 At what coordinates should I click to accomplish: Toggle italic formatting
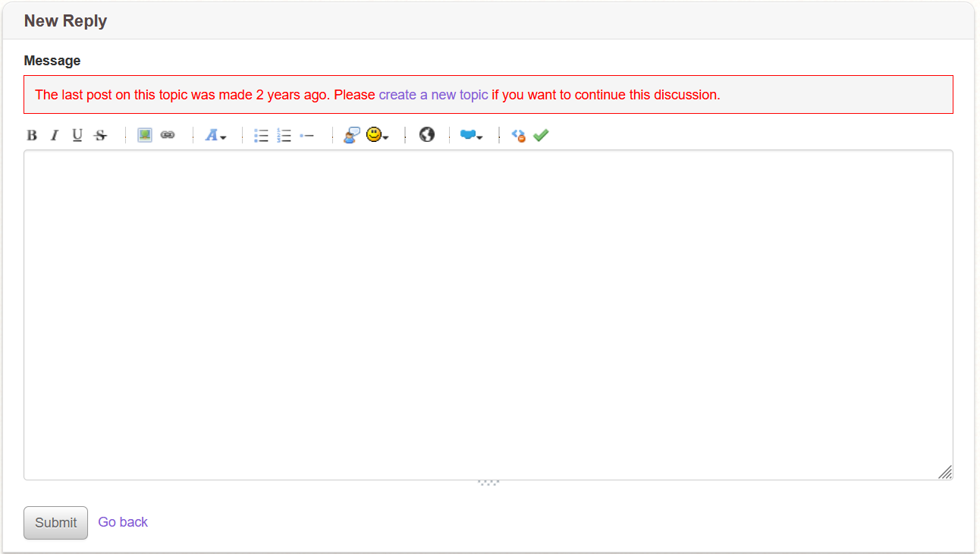pos(55,135)
